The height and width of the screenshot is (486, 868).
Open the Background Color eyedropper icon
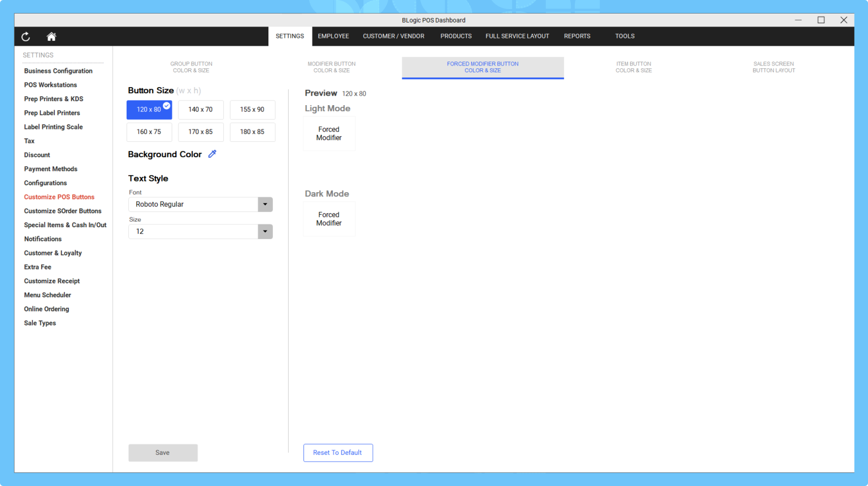point(212,154)
